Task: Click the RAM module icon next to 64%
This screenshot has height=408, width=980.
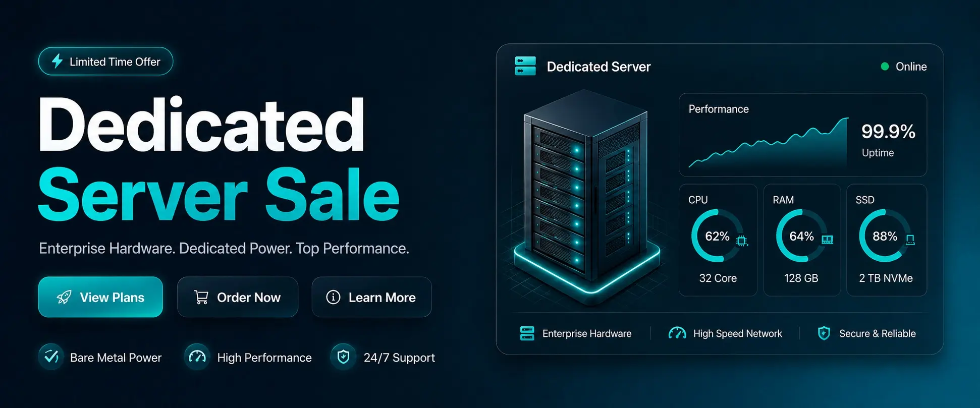Action: click(x=827, y=240)
